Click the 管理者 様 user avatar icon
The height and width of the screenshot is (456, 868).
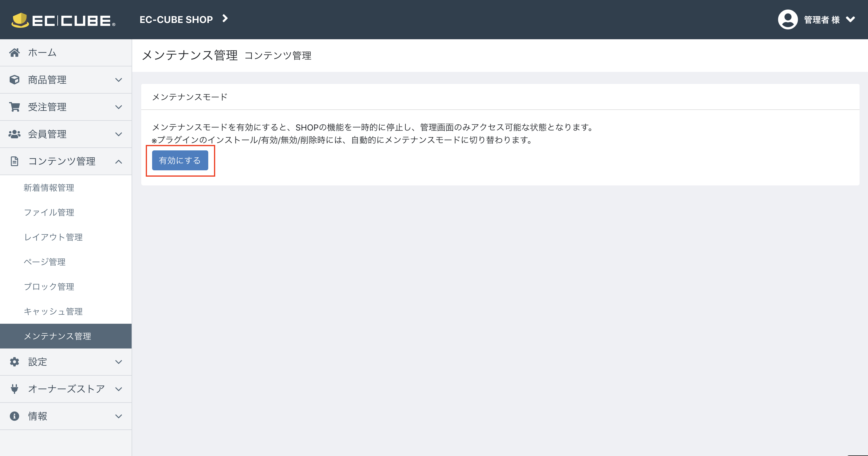[788, 19]
